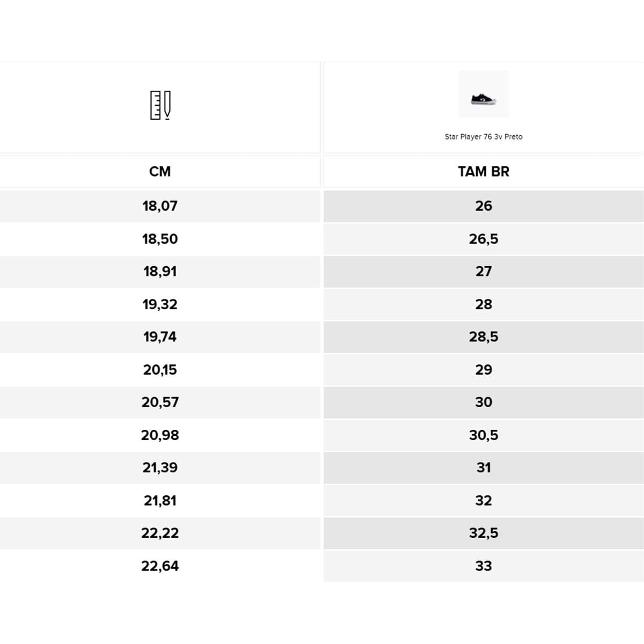Click the ruler and pencil measurement icon
This screenshot has width=644, height=644.
coord(160,105)
